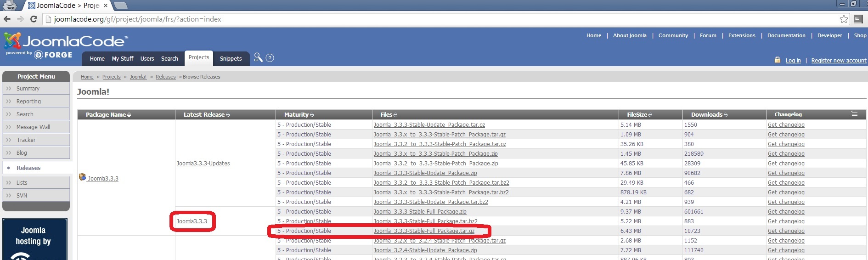The image size is (868, 260).
Task: Open Documentation top link
Action: [786, 35]
